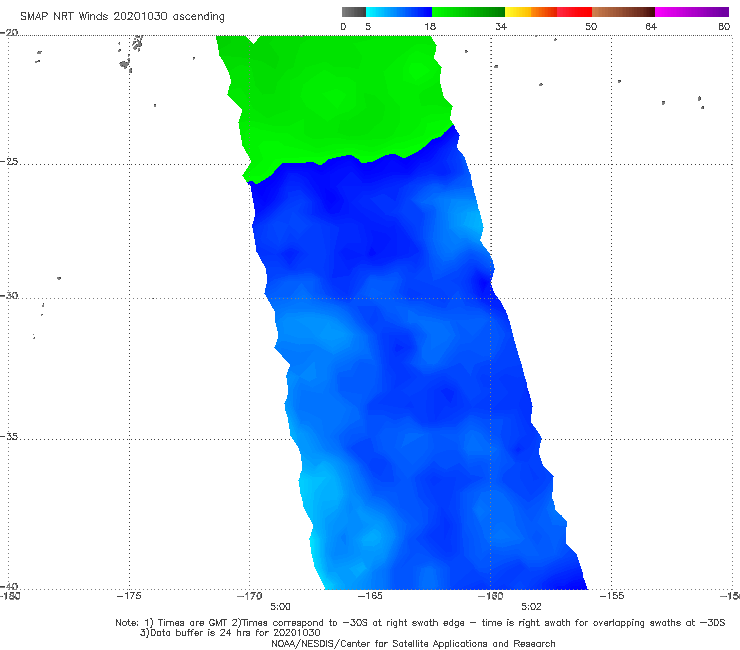
Task: Click the yellow-orange segment of the color bar
Action: 531,12
